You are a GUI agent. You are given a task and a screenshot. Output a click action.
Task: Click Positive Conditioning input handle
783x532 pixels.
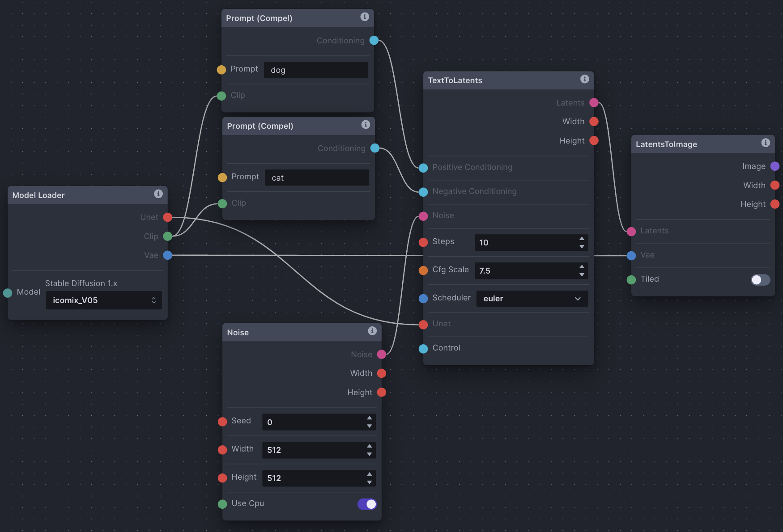[x=423, y=168]
